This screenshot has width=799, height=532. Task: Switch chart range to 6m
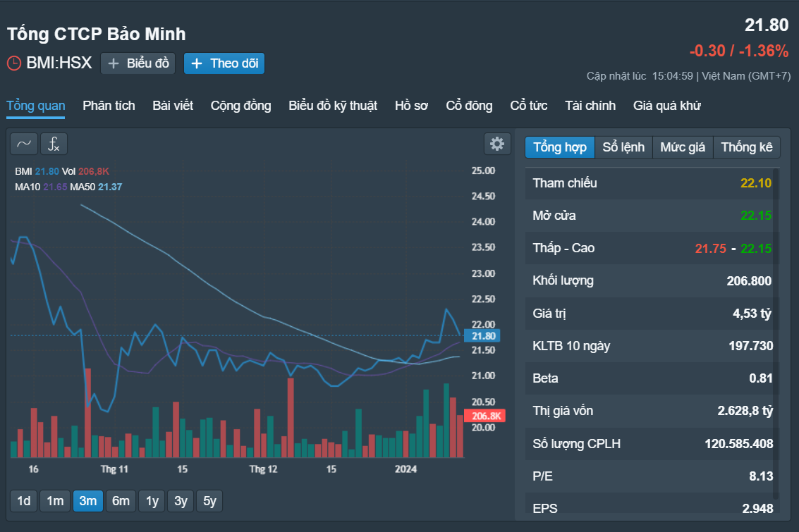tap(121, 501)
